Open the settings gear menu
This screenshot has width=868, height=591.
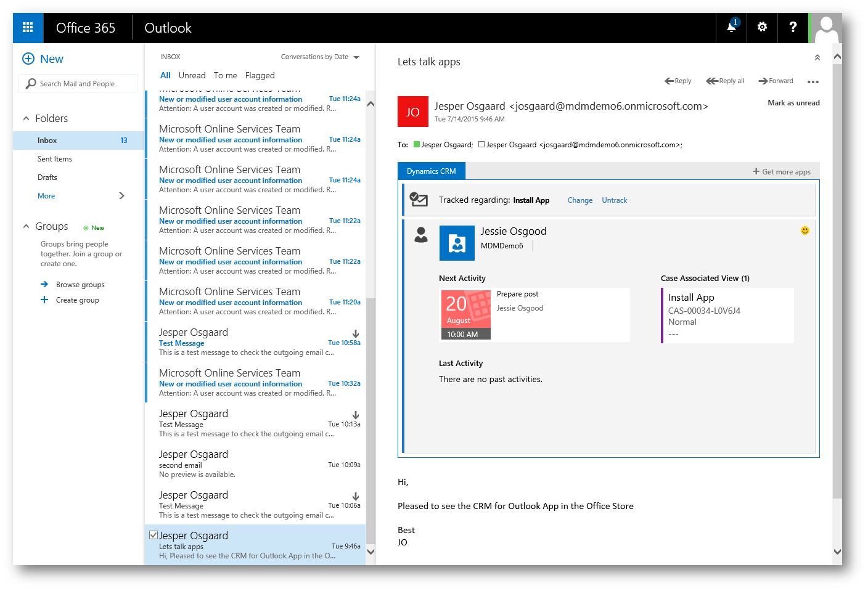coord(762,27)
